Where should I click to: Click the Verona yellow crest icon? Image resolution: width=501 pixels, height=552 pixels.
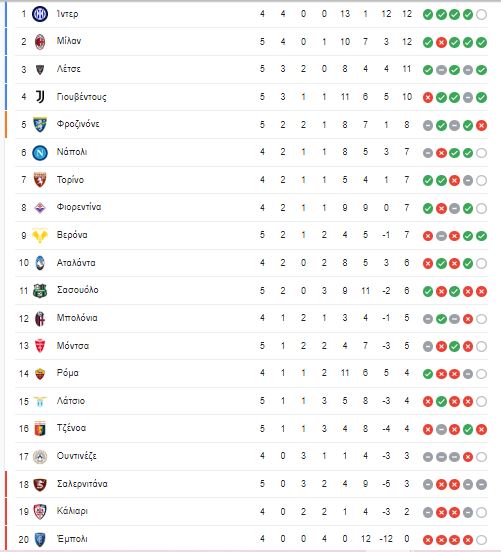tap(40, 235)
